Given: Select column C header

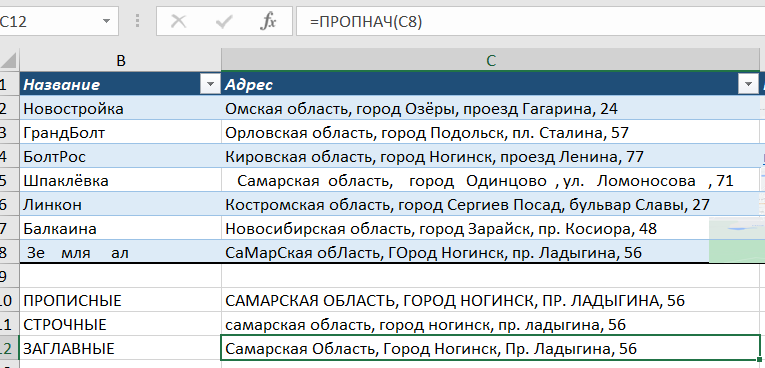Looking at the screenshot, I should point(490,61).
